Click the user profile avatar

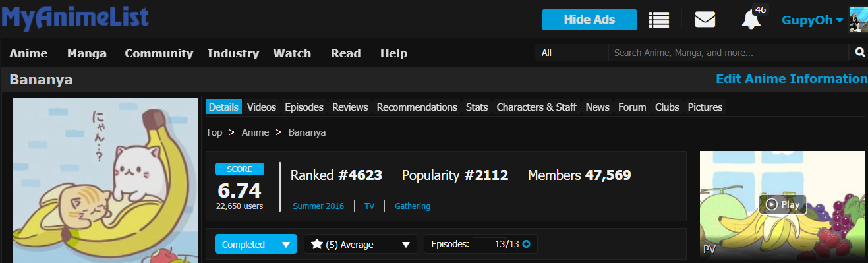click(858, 20)
